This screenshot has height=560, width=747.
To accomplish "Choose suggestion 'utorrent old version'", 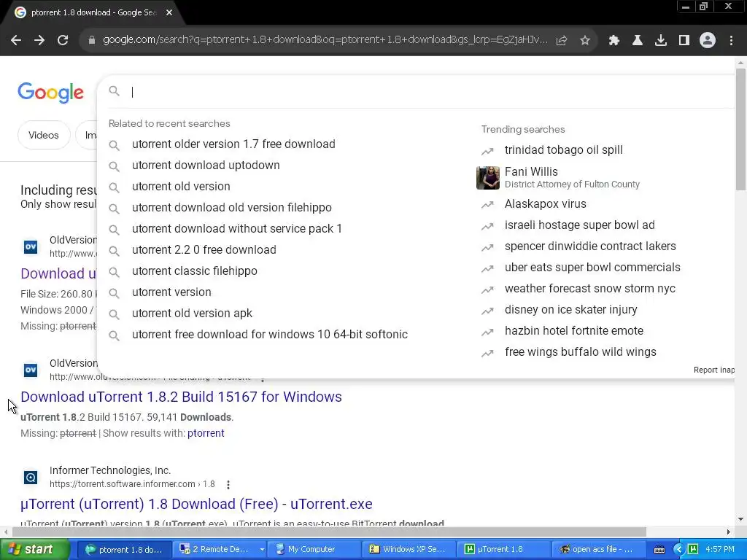I will (x=181, y=187).
